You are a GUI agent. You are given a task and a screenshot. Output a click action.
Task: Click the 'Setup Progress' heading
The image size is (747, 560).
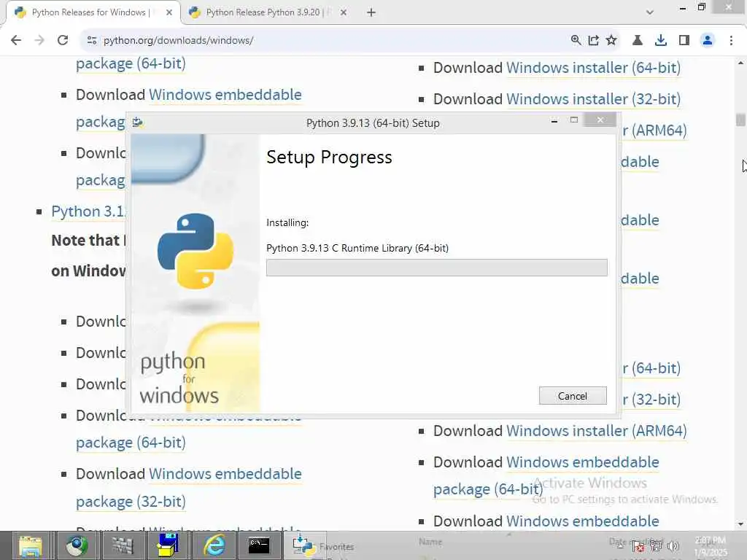tap(329, 157)
